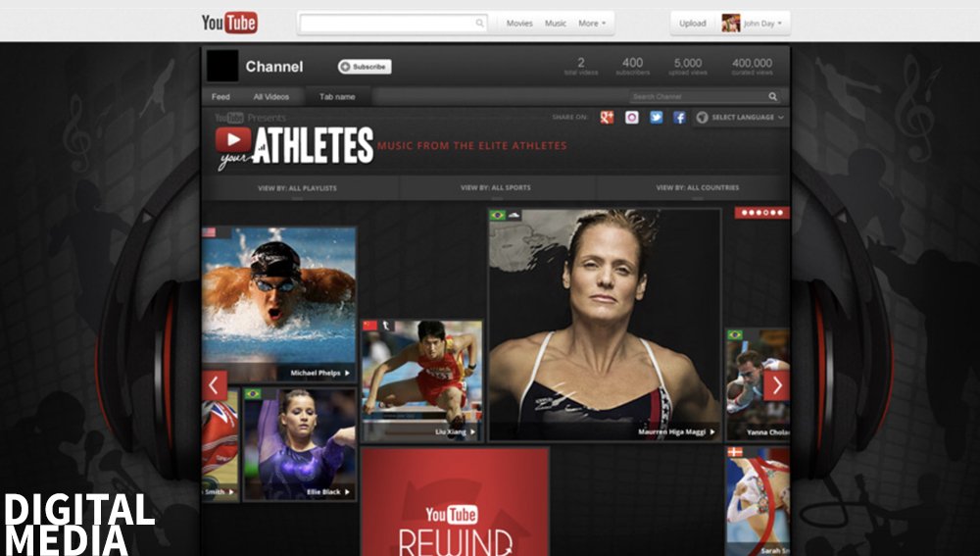Image resolution: width=980 pixels, height=556 pixels.
Task: Share on Twitter icon
Action: coord(656,117)
